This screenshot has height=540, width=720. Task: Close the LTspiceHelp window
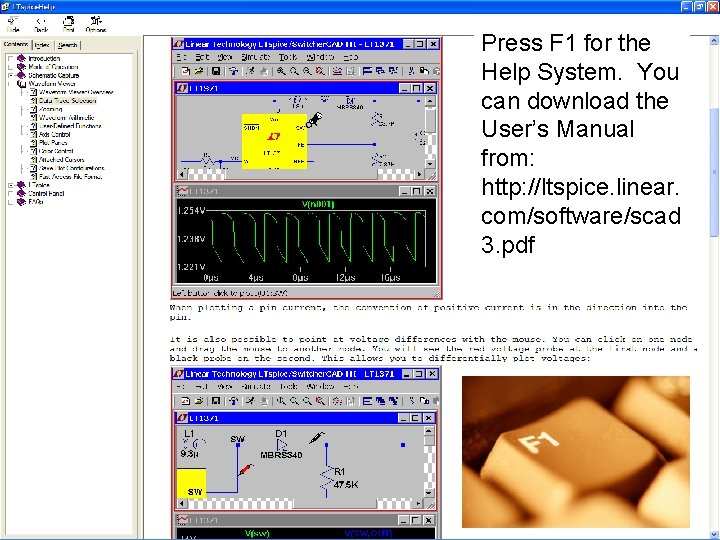point(712,6)
